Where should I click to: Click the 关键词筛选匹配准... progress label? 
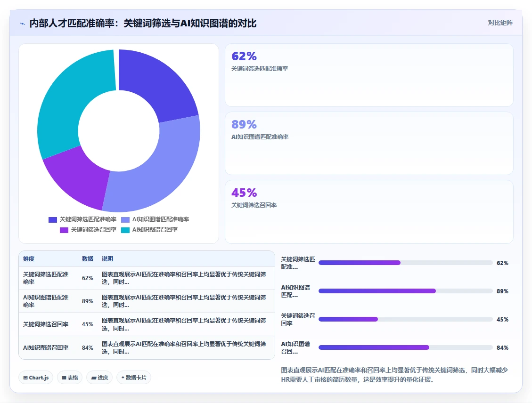point(298,263)
